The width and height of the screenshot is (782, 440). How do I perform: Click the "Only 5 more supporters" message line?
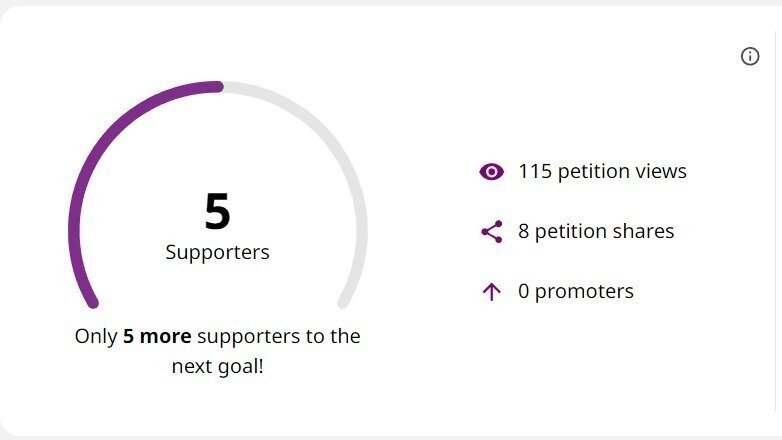click(x=217, y=336)
